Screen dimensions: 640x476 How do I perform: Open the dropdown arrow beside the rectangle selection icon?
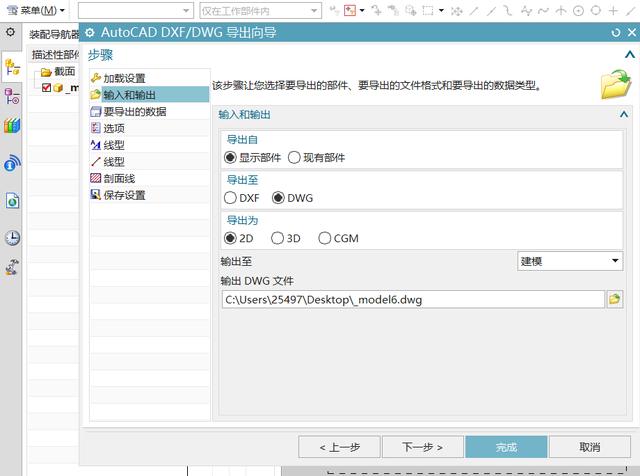(441, 11)
